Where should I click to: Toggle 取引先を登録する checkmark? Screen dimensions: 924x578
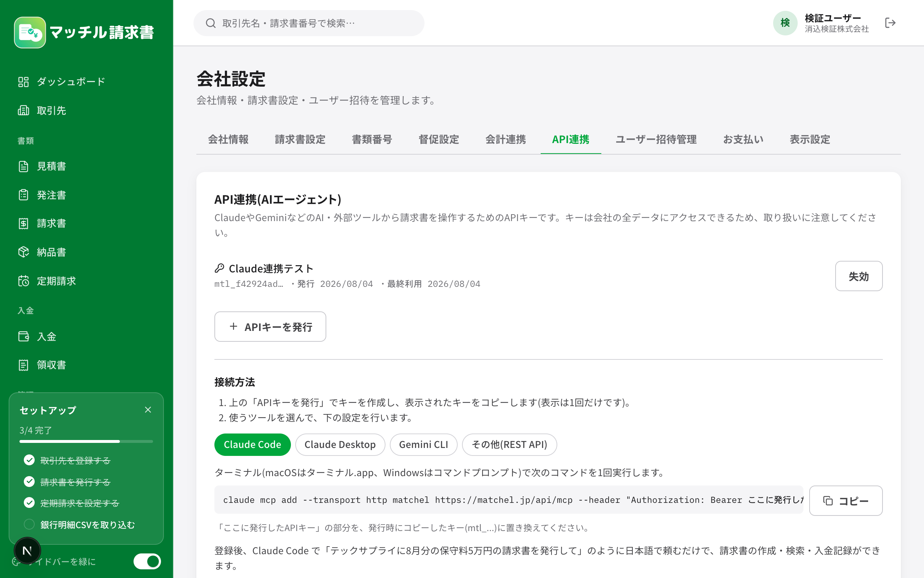click(29, 460)
